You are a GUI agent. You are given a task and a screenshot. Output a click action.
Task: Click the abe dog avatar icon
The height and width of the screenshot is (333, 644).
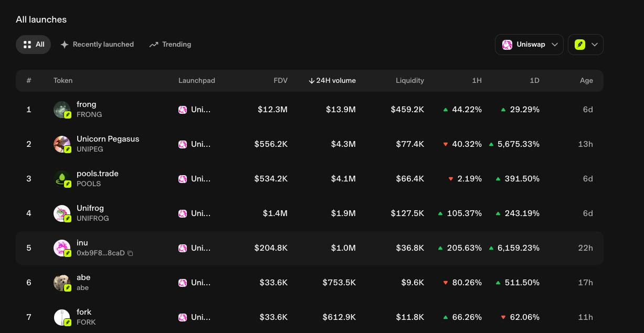coord(62,283)
